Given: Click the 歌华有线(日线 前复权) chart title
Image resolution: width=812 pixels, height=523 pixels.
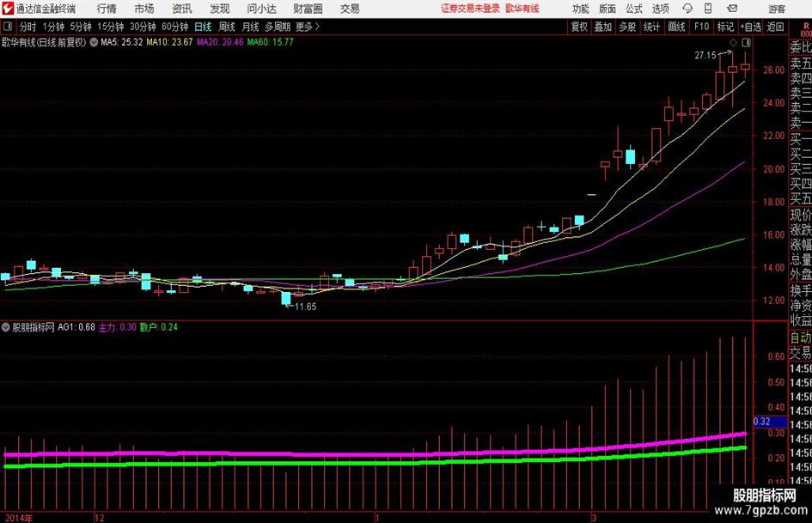Looking at the screenshot, I should (x=44, y=42).
